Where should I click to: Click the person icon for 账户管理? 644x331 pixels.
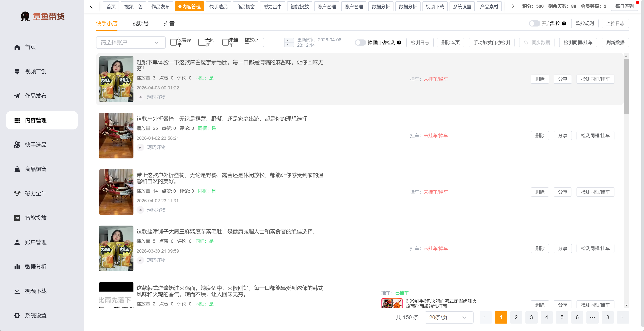click(x=17, y=242)
